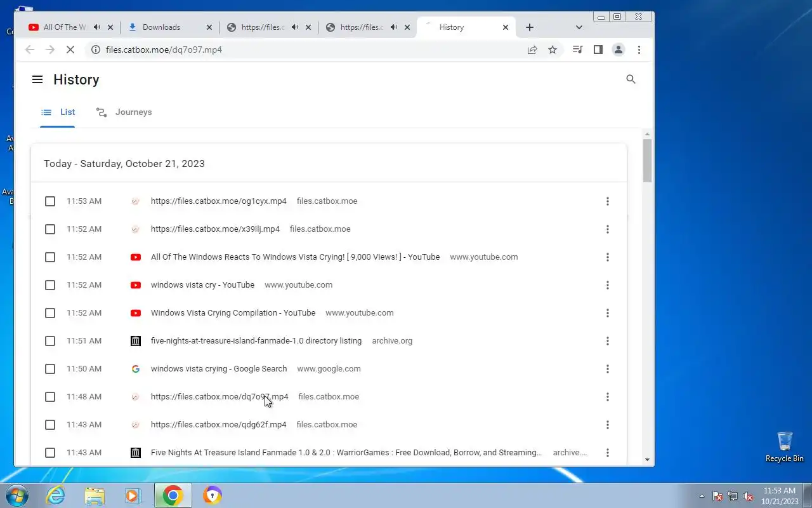Click the Chrome icon in the taskbar
Image resolution: width=812 pixels, height=508 pixels.
tap(173, 495)
